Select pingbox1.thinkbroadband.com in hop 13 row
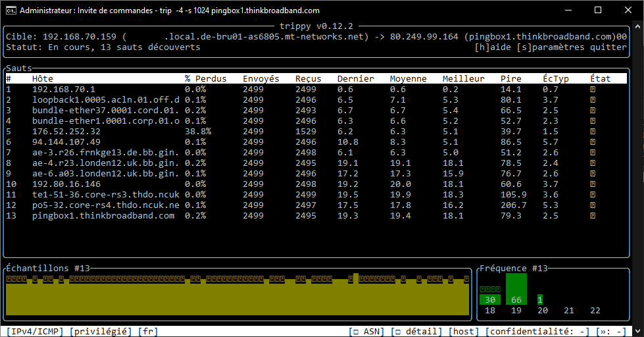The width and height of the screenshot is (644, 337). point(103,216)
